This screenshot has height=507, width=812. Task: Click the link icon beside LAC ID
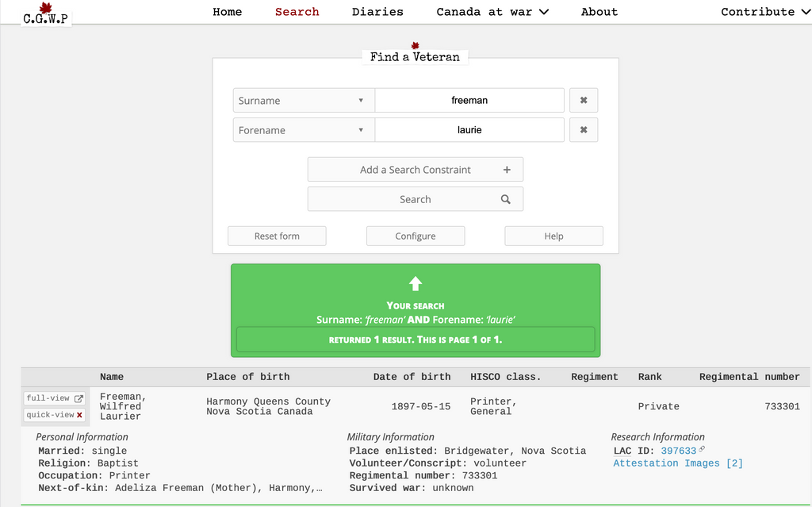click(702, 449)
